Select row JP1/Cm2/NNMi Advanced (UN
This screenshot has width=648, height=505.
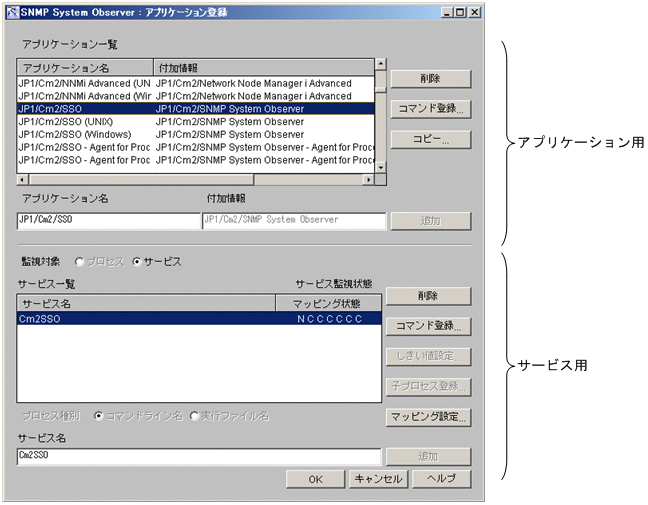[x=196, y=83]
